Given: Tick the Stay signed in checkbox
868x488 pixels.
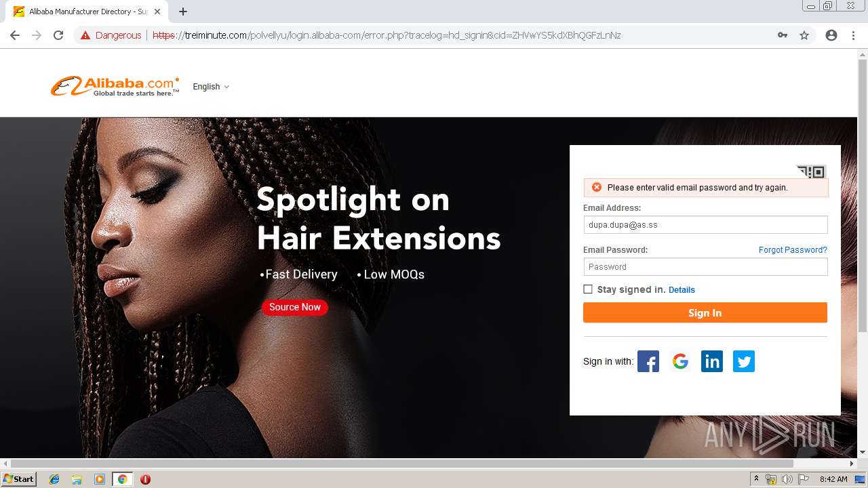Looking at the screenshot, I should 588,289.
